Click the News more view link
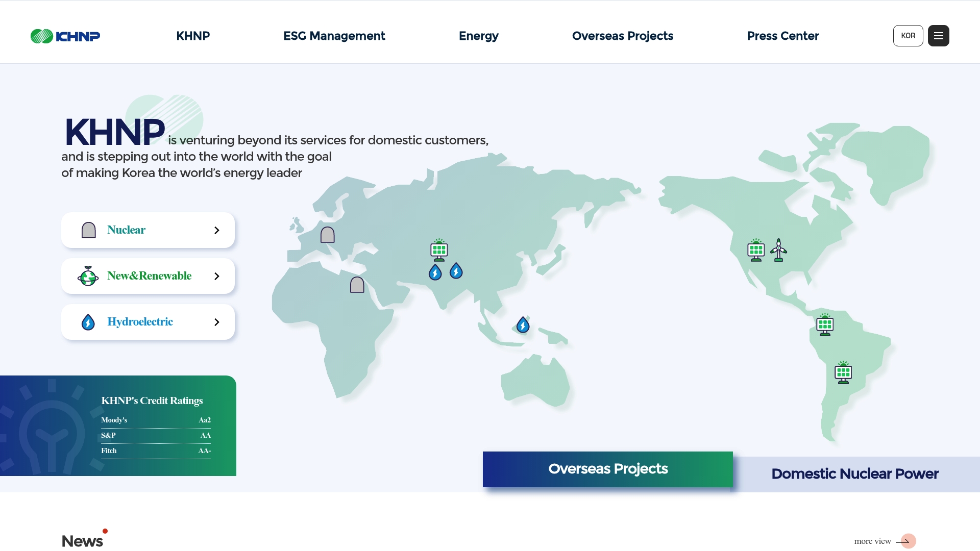This screenshot has width=980, height=551. (884, 541)
